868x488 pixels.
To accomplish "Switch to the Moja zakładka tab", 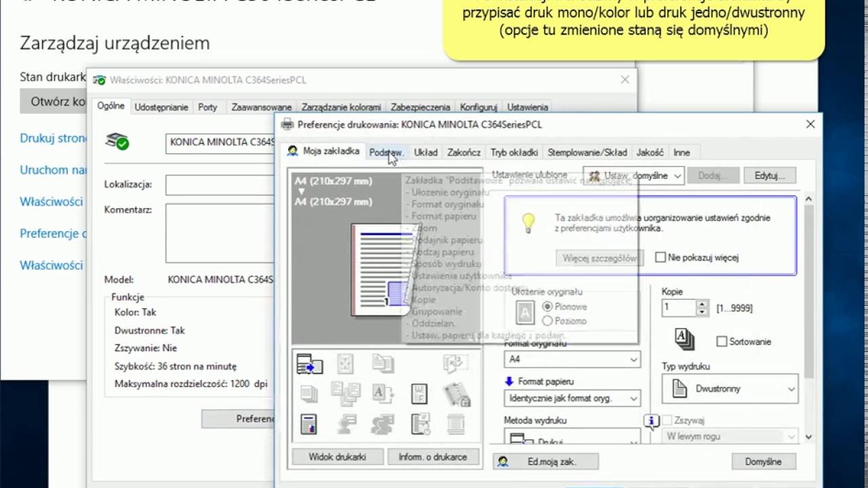I will tap(323, 151).
